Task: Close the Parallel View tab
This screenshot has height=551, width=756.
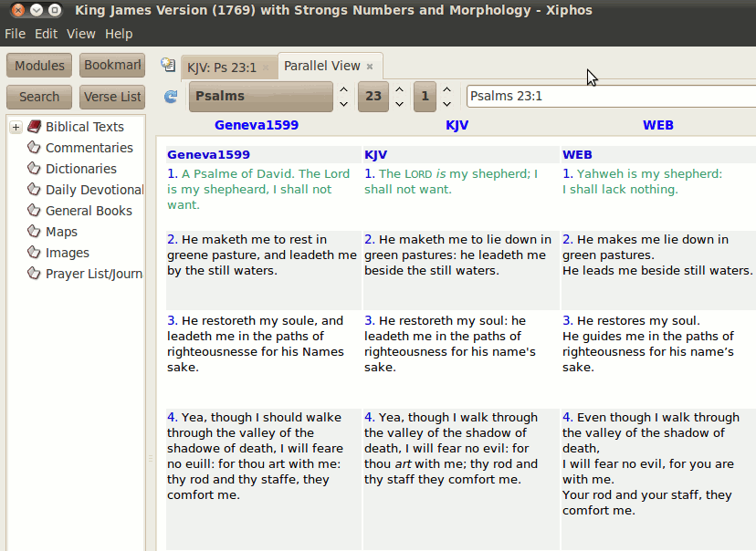Action: coord(370,67)
